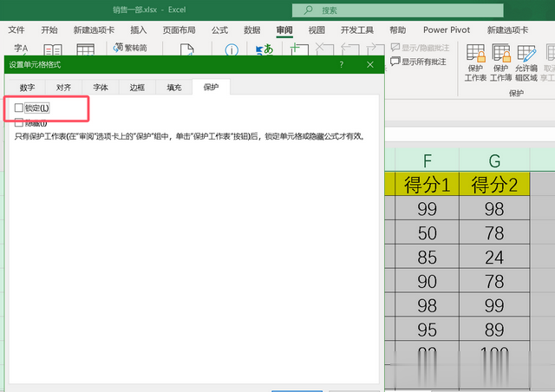Open the Formulas (公式) ribbon tab
555x392 pixels.
(x=219, y=30)
